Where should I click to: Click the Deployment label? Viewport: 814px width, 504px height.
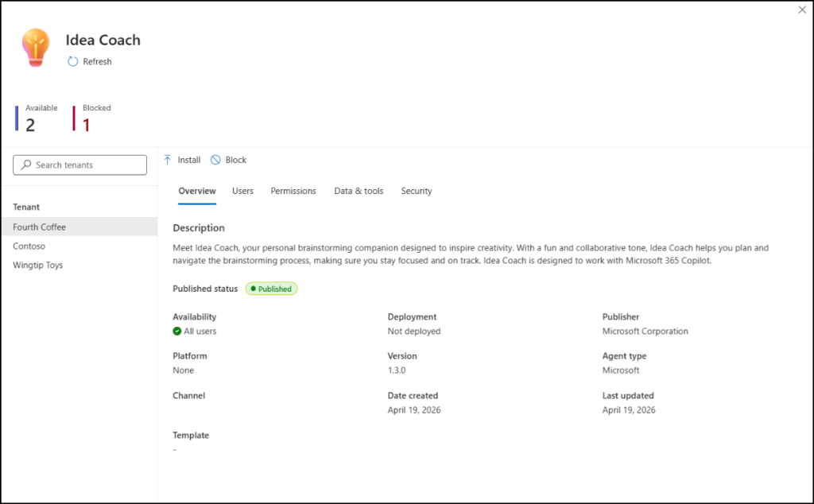[x=413, y=316]
